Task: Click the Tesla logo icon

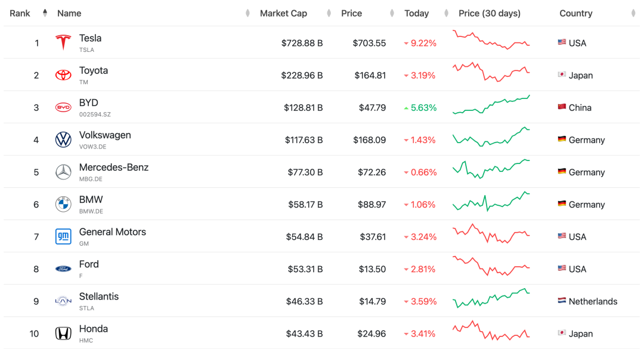Action: click(63, 43)
